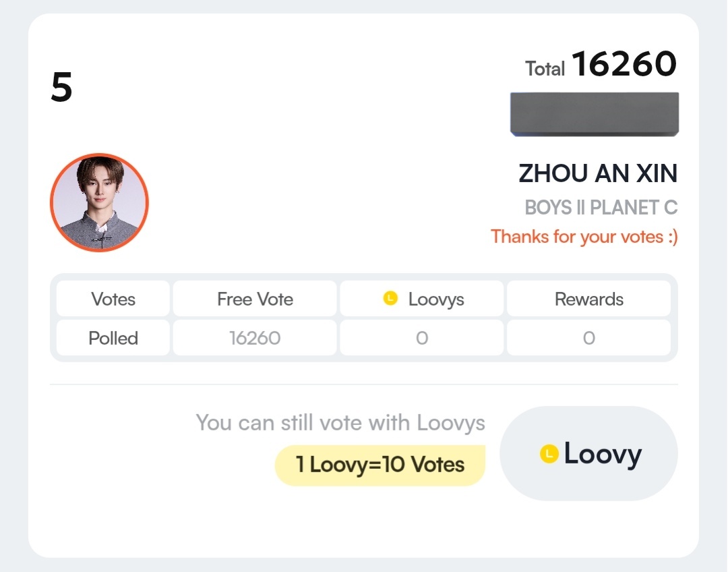Click the yellow coin icon on Loovy button
Viewport: 728px width, 572px height.
point(549,454)
